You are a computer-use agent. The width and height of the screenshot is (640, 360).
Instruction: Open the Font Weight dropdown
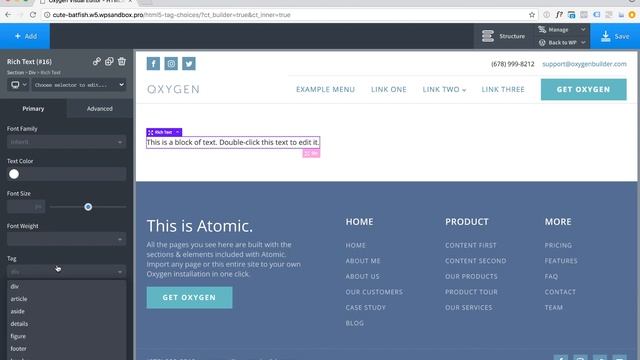tap(66, 239)
